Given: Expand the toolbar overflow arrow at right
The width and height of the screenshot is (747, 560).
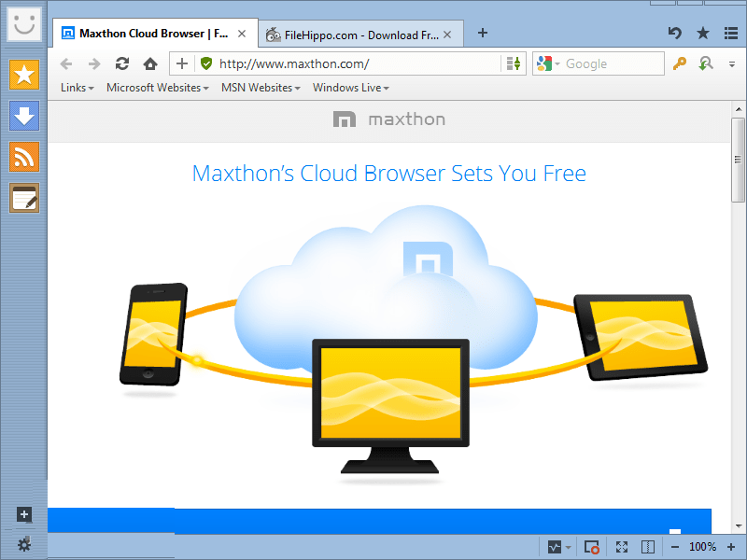Looking at the screenshot, I should coord(732,63).
